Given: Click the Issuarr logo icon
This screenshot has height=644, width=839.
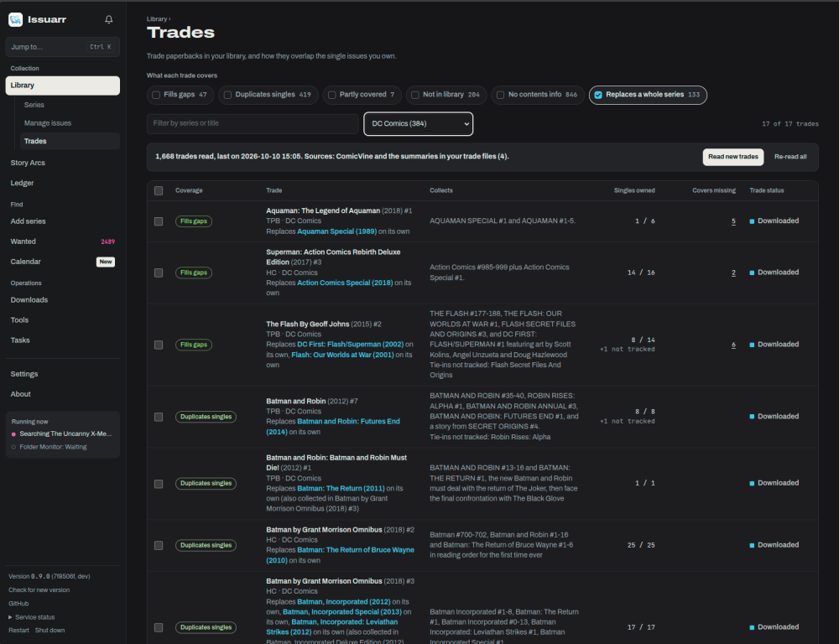Looking at the screenshot, I should (15, 20).
